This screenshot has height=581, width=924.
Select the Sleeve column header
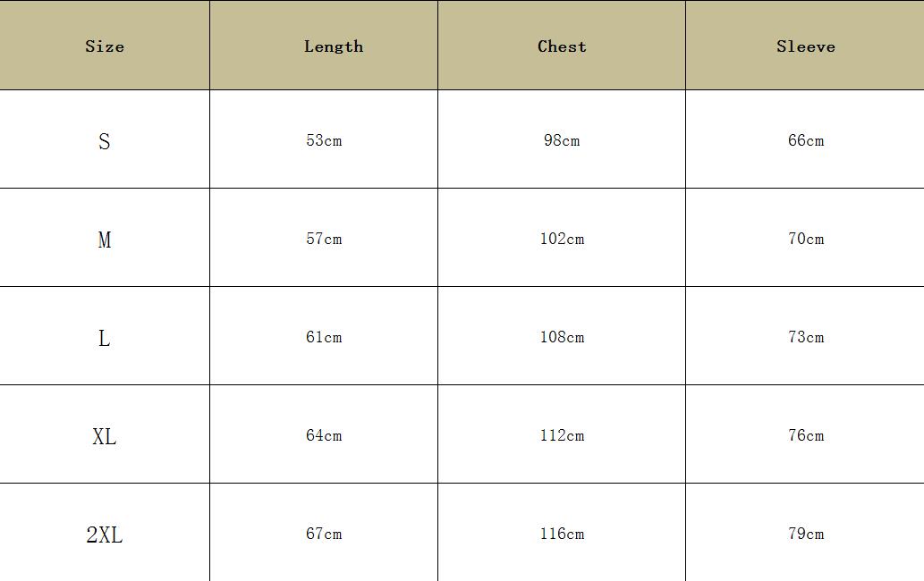click(805, 46)
